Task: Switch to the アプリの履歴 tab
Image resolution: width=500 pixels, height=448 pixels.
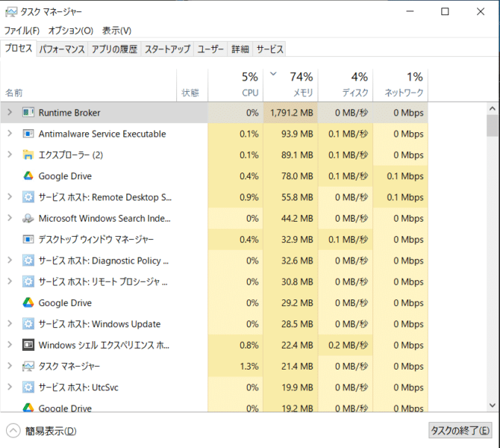Action: coord(114,49)
